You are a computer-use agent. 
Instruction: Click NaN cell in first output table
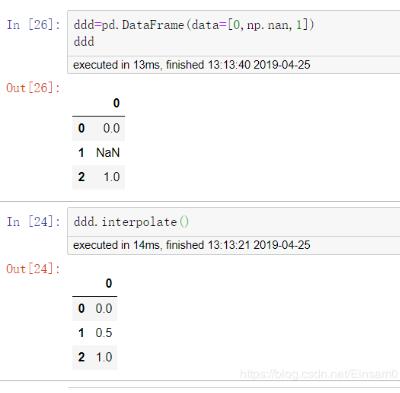click(108, 153)
